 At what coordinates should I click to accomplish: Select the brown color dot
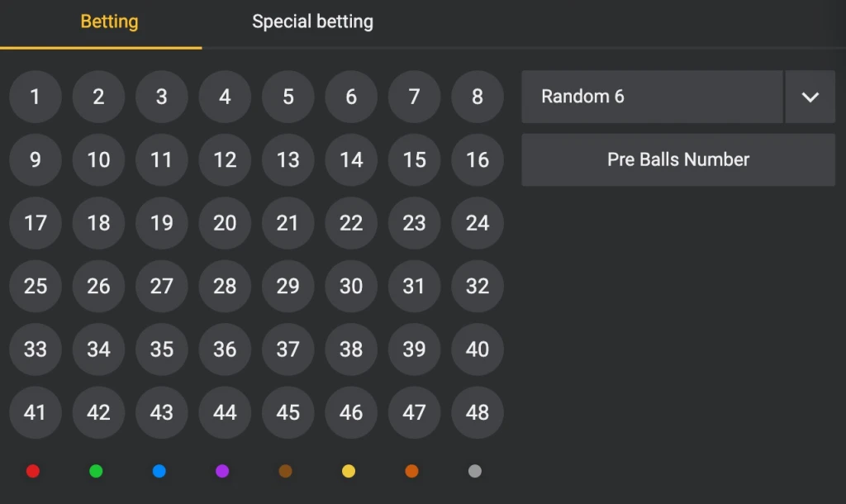(285, 471)
